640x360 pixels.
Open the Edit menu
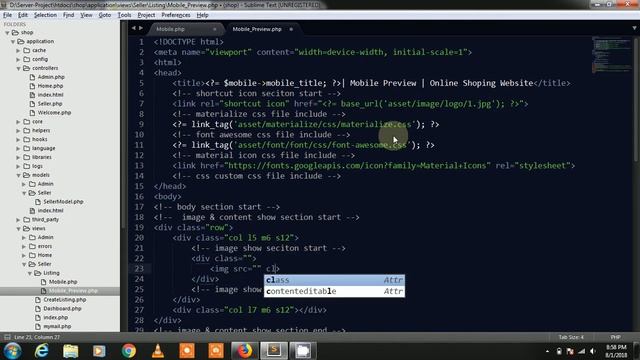pos(23,15)
